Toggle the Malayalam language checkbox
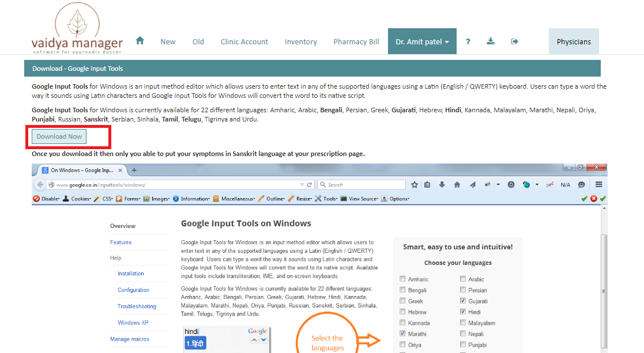644x353 pixels. [463, 322]
